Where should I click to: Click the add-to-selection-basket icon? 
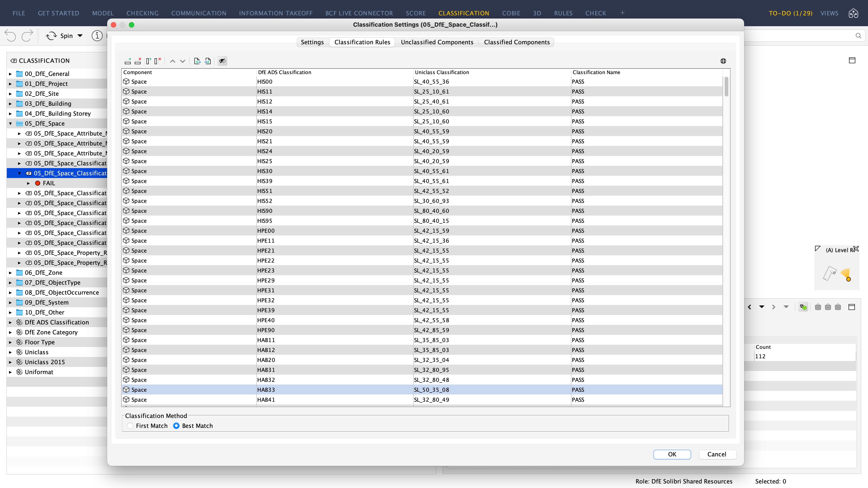[818, 307]
